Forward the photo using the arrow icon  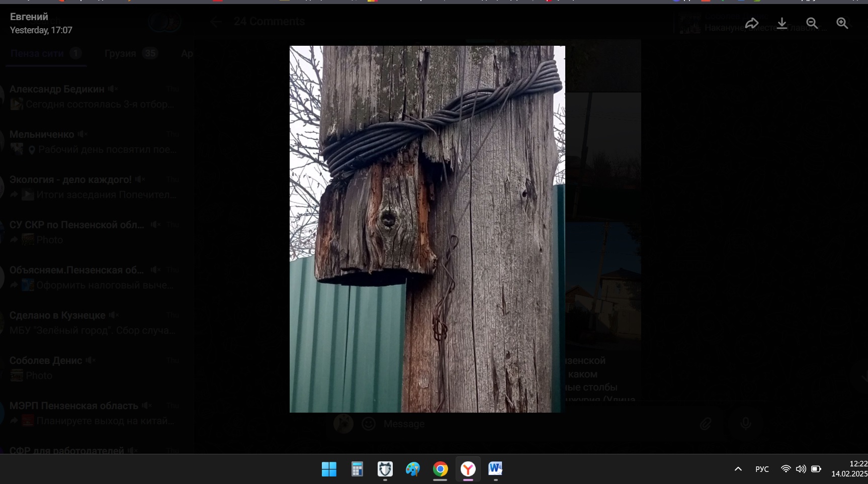click(x=751, y=23)
